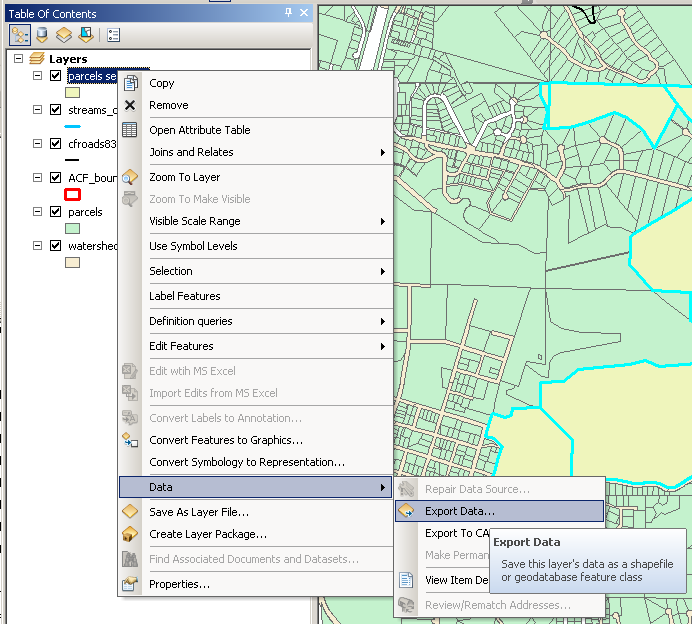Click Export Data menu entry
The image size is (692, 624).
[x=459, y=511]
